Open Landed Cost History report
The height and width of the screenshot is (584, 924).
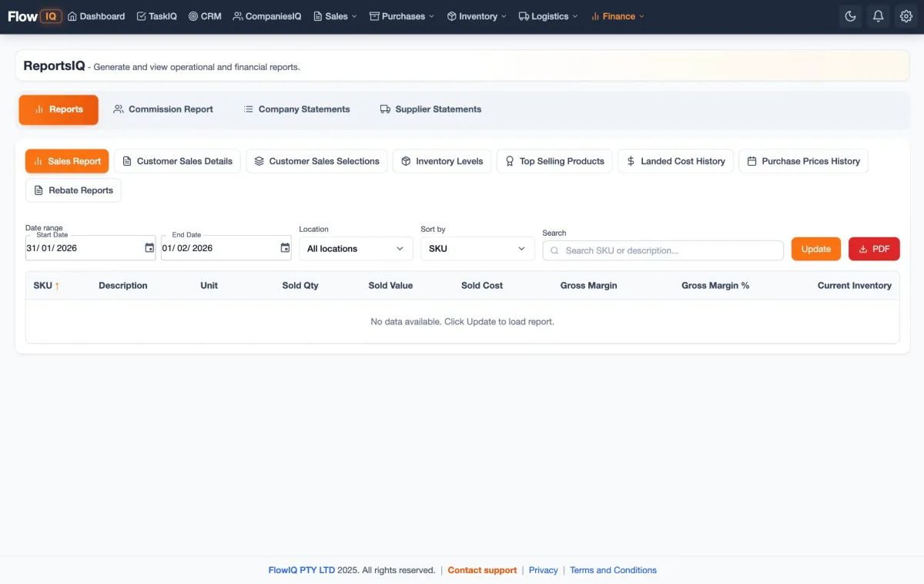pos(675,161)
